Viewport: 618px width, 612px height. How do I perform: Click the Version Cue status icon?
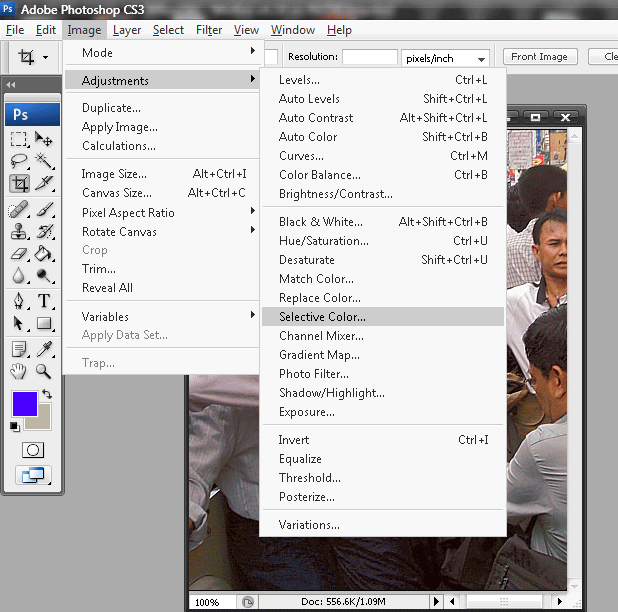point(248,602)
